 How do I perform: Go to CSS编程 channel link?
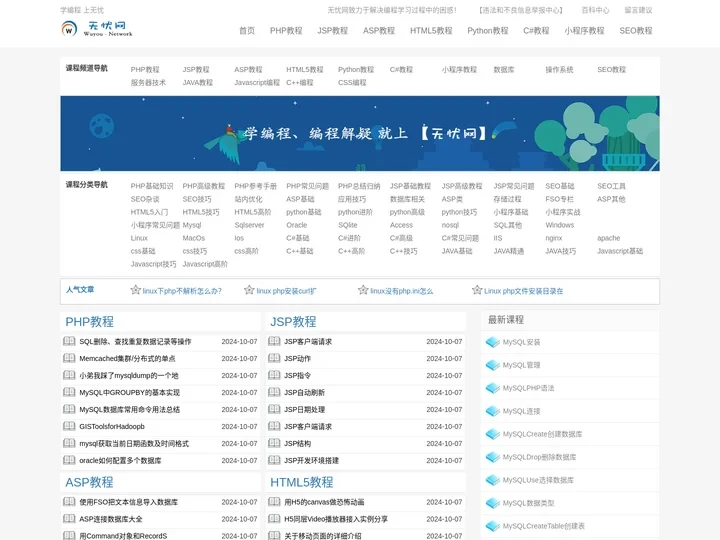pyautogui.click(x=352, y=83)
